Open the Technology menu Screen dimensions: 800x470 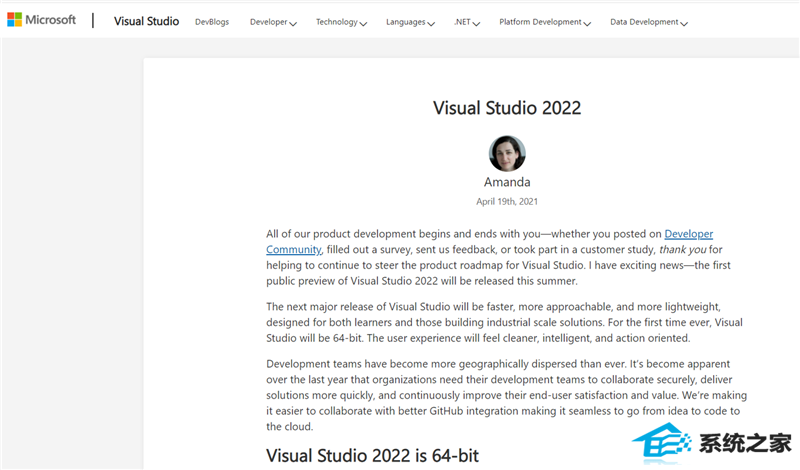341,22
